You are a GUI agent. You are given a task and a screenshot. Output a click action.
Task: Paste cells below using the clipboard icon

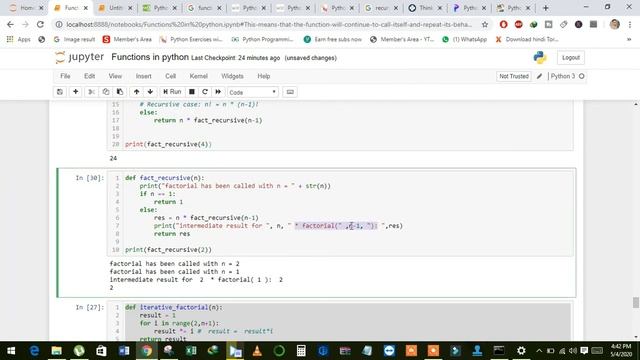point(120,92)
